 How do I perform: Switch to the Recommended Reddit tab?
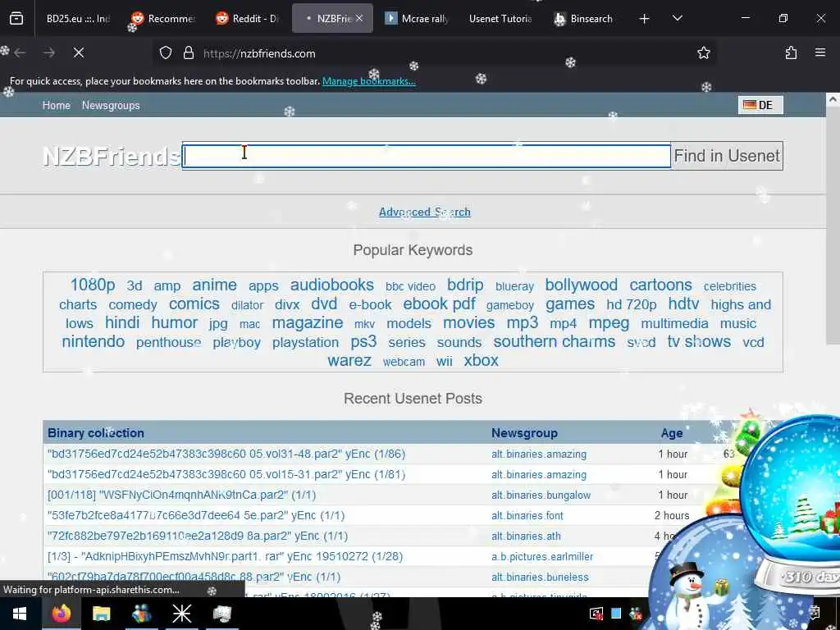(x=163, y=19)
